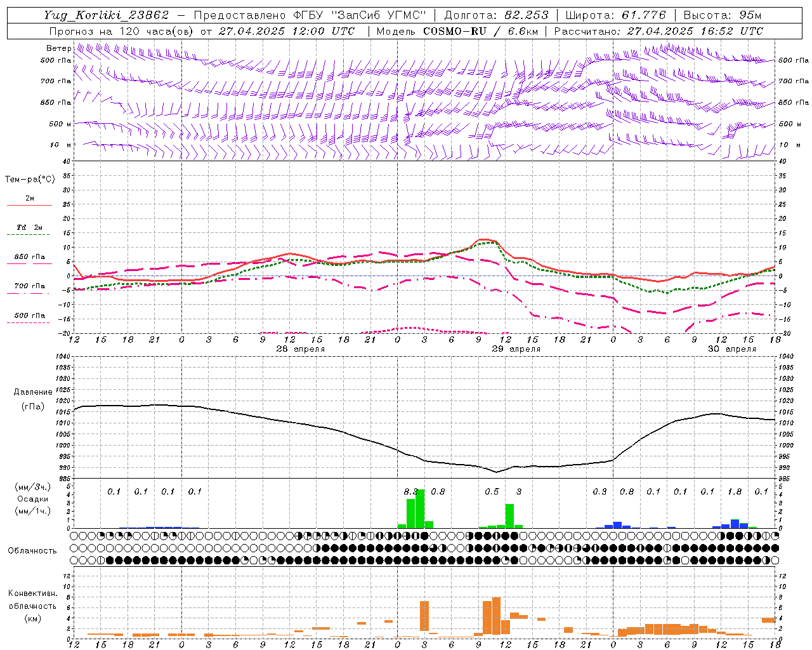Click the '(мм/3ч.)' precipitation unit label
The image size is (812, 650).
click(x=33, y=487)
